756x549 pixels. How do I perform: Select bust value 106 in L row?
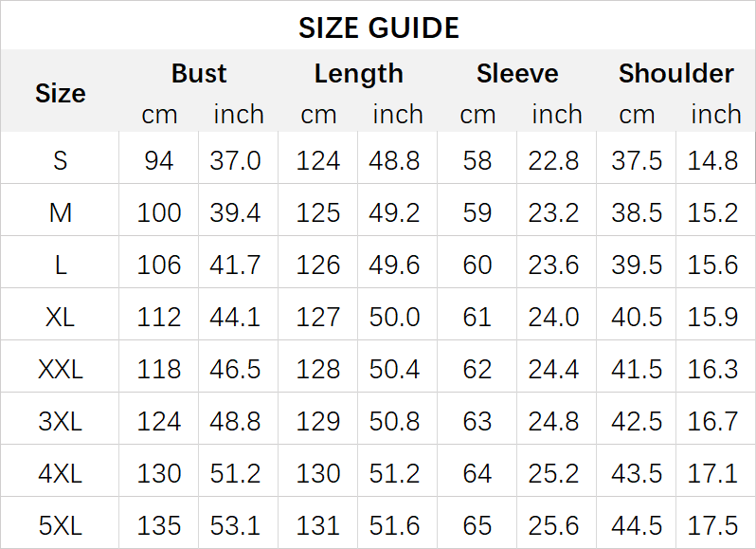(159, 265)
